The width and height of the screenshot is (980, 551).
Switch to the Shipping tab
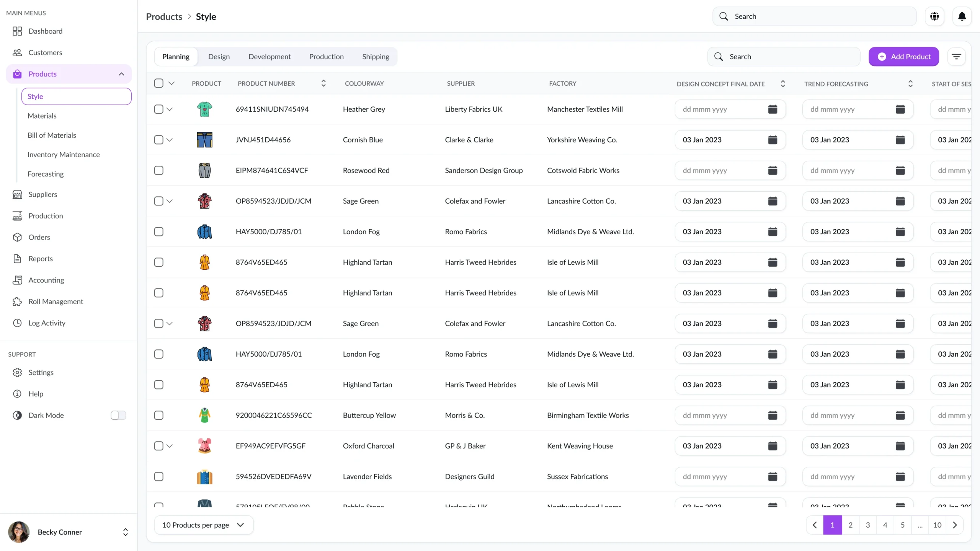click(376, 57)
